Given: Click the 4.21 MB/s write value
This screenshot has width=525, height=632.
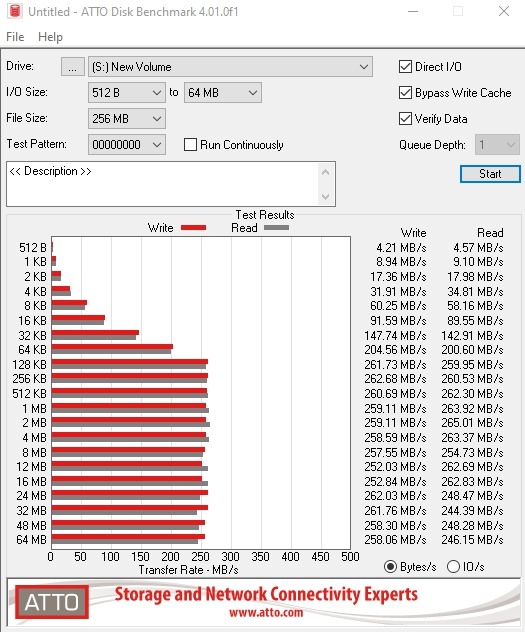Looking at the screenshot, I should tap(401, 247).
